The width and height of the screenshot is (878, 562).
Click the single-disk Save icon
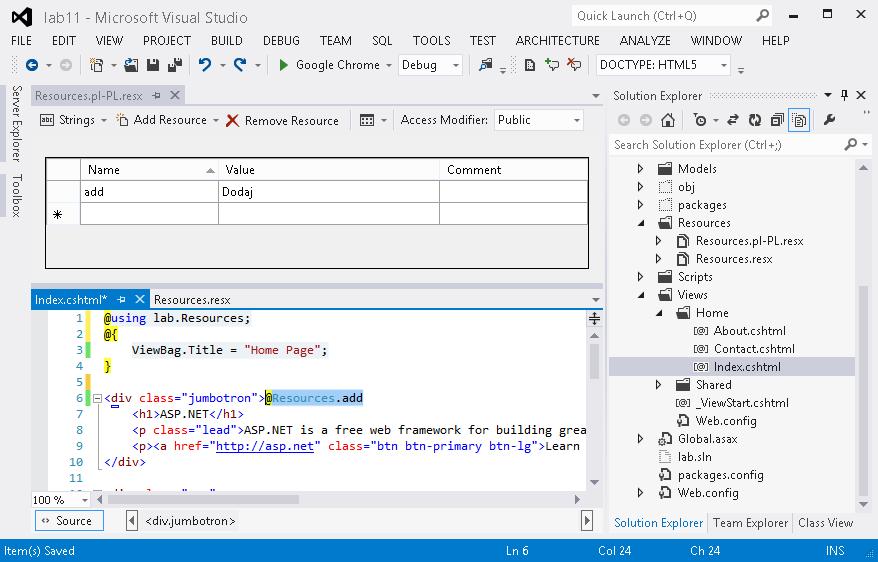152,65
